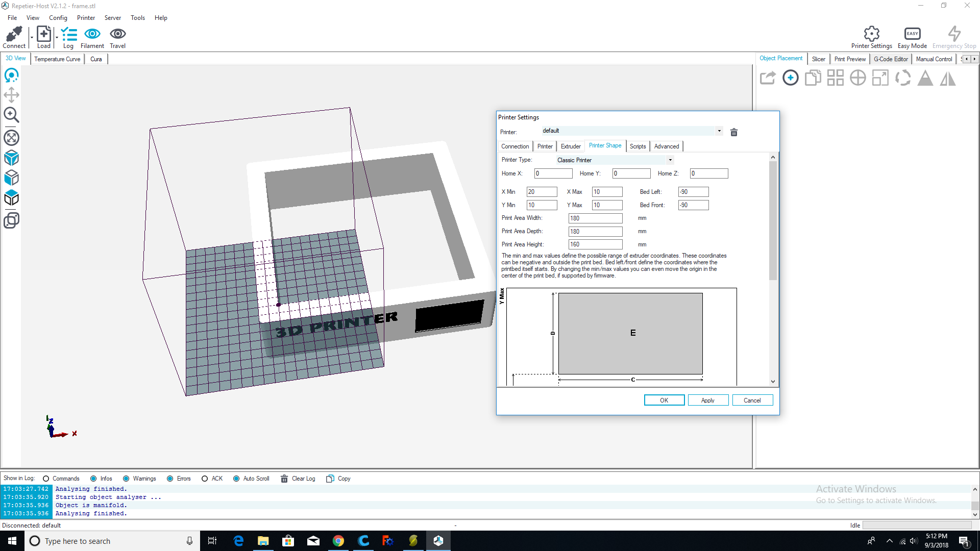The width and height of the screenshot is (980, 551).
Task: Open the Printer Type dropdown
Action: [670, 160]
